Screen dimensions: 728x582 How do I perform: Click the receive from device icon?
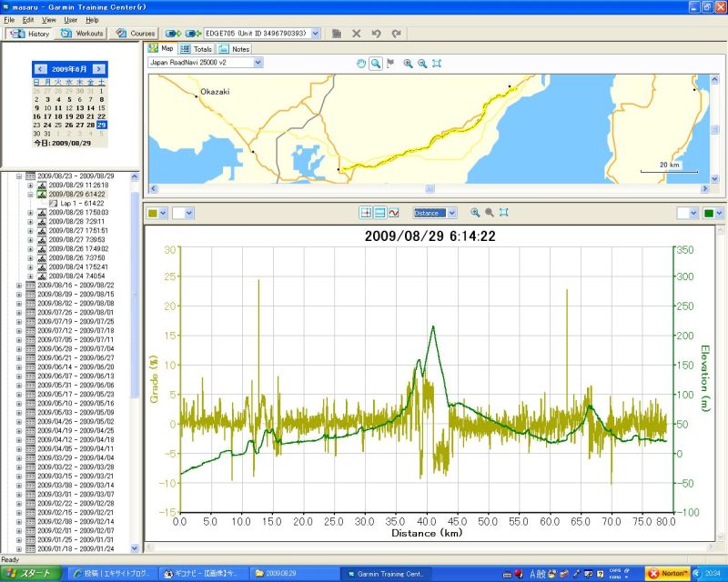pyautogui.click(x=193, y=34)
